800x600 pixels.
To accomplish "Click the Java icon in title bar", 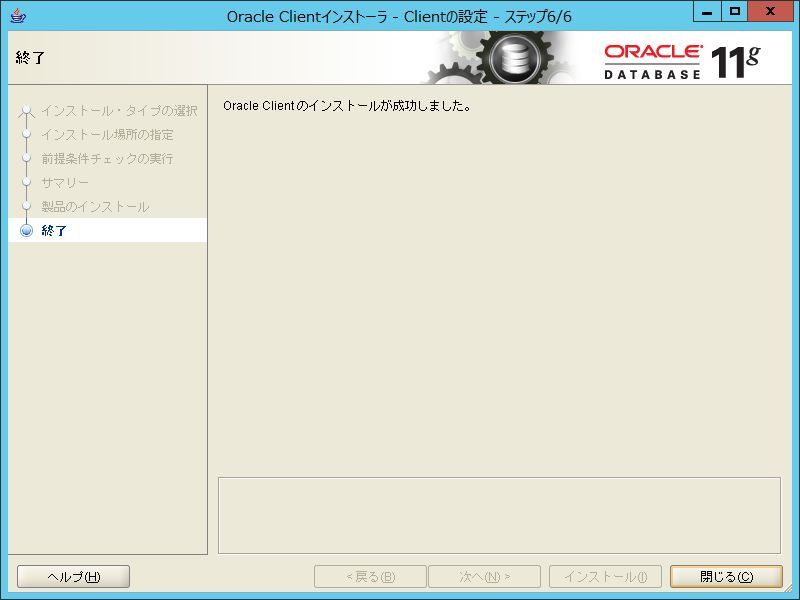I will pos(18,16).
